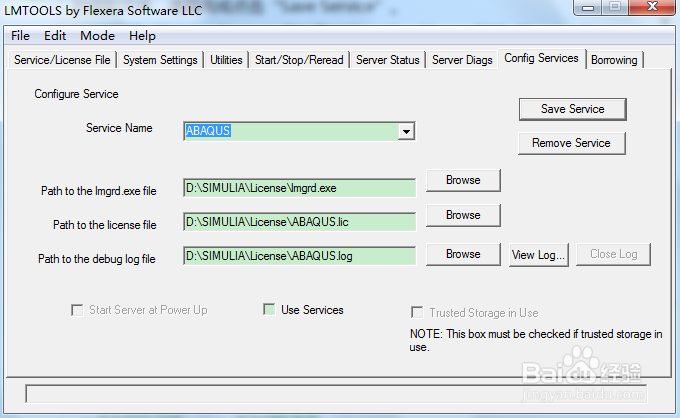Toggle the Trusted Storage in Use checkbox
This screenshot has width=680, height=418.
(417, 312)
